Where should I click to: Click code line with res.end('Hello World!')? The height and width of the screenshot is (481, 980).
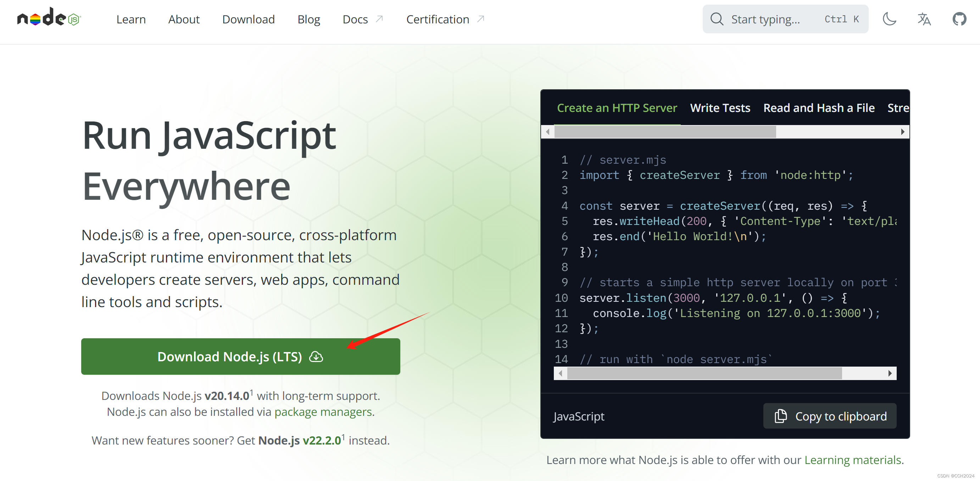point(679,236)
